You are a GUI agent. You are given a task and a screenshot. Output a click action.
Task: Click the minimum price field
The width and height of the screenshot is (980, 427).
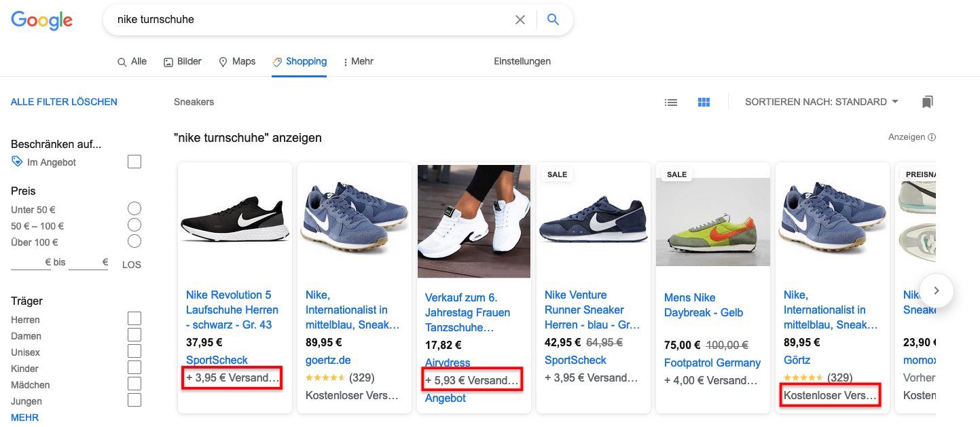pos(31,263)
